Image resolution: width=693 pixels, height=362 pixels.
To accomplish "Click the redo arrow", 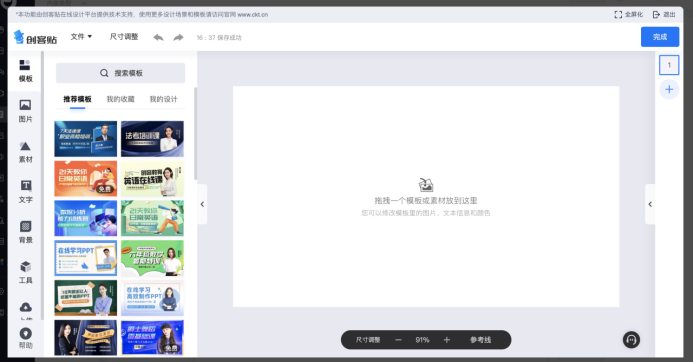I will tap(178, 37).
